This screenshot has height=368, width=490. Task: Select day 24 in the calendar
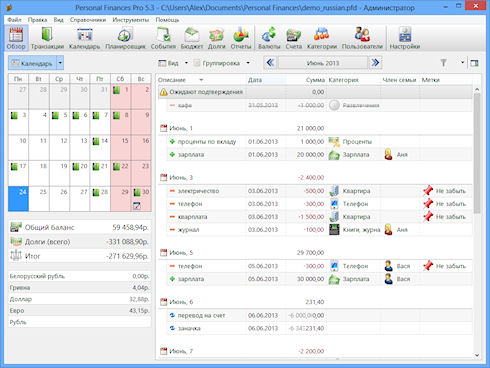[19, 199]
